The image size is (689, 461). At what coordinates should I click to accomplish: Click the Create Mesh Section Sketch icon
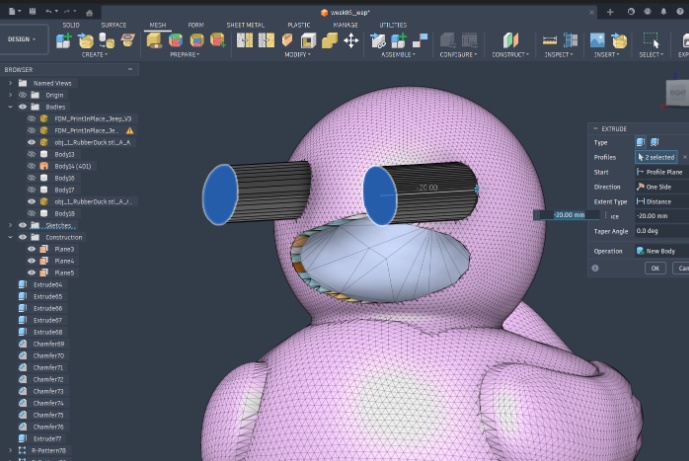point(128,40)
